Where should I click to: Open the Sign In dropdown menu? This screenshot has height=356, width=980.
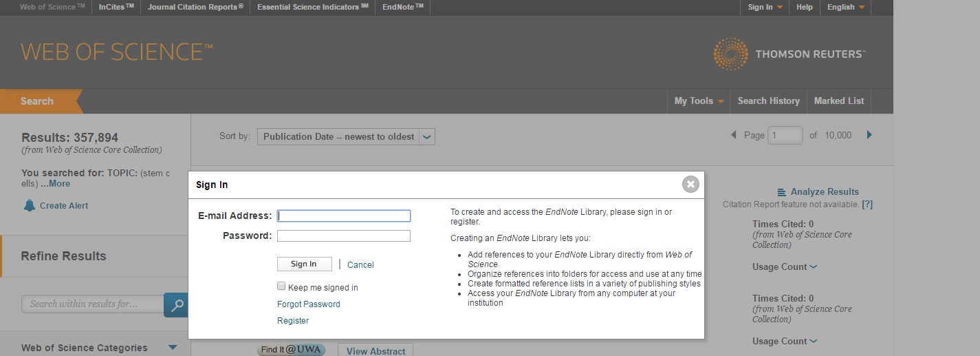765,7
